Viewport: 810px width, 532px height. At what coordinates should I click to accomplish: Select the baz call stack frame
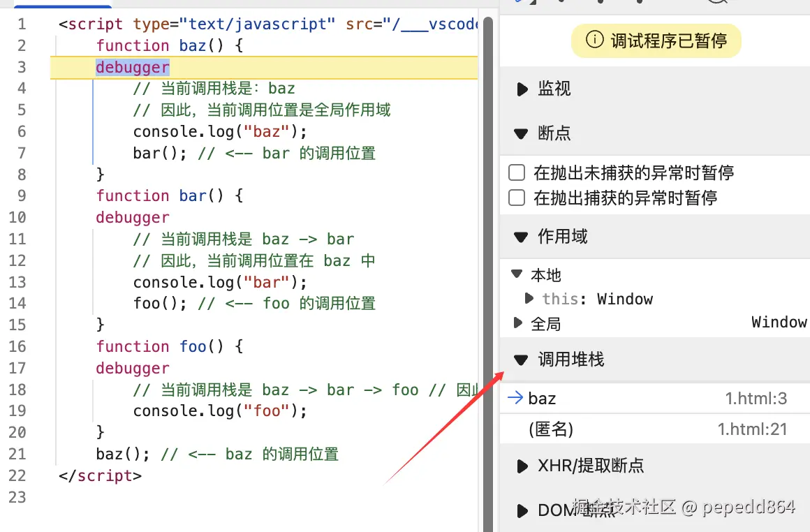654,398
